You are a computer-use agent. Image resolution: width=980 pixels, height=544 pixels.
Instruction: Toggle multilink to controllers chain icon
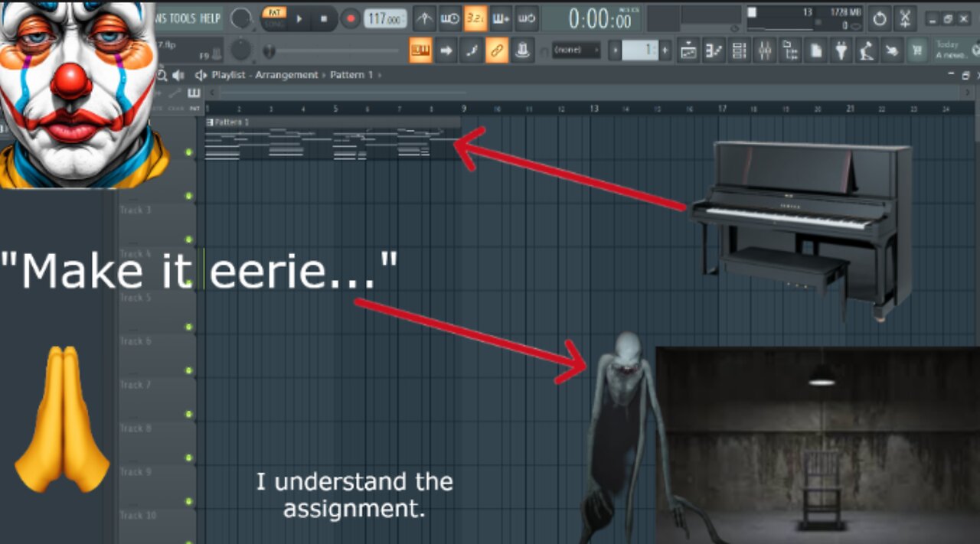click(497, 50)
